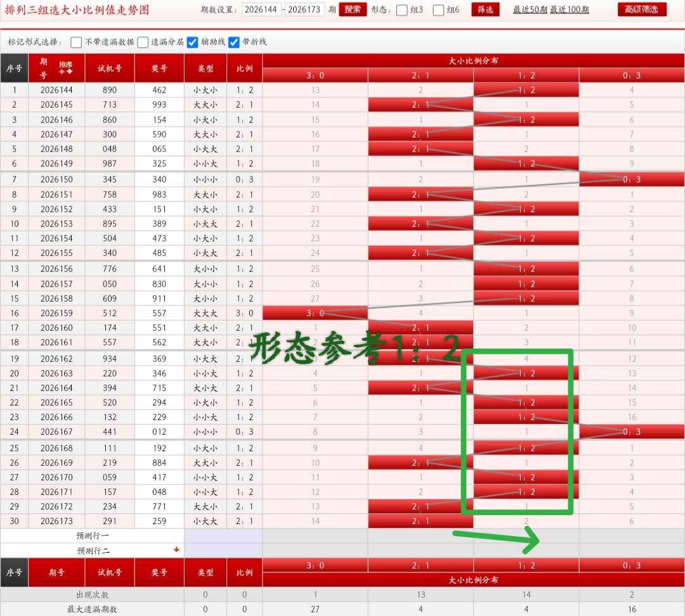Click value 27 in 最大遗漏期数 row
685x616 pixels.
315,609
